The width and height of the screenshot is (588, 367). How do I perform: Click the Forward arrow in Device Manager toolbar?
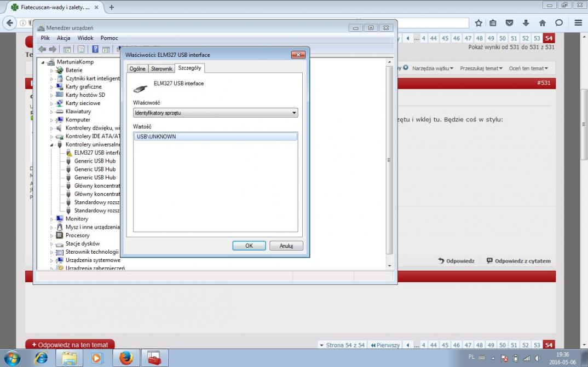pos(53,49)
